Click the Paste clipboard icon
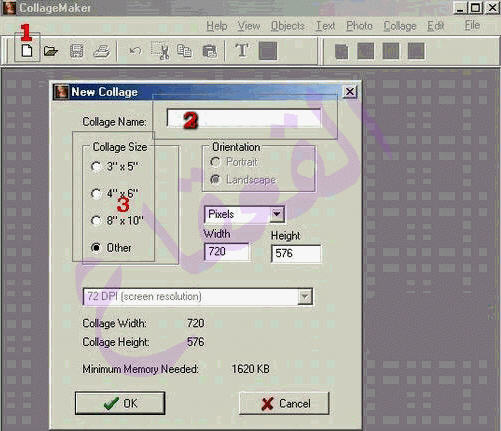The width and height of the screenshot is (501, 431). (x=210, y=51)
